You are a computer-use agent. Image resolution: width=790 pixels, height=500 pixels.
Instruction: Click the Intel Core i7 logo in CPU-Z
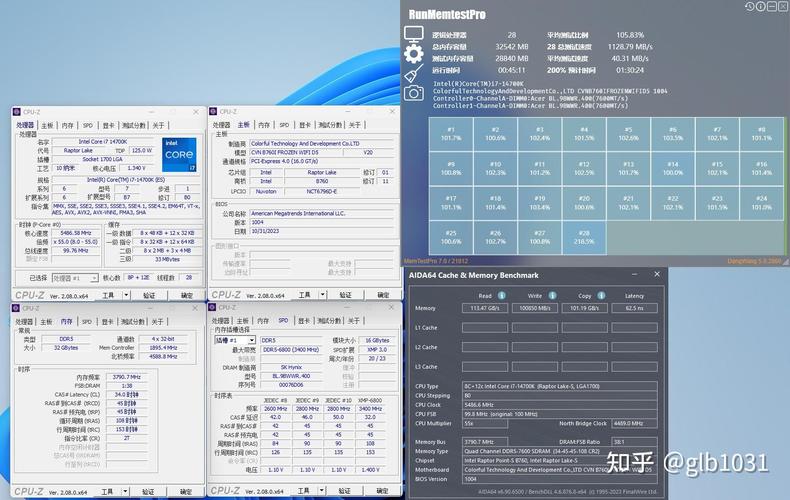(x=179, y=154)
